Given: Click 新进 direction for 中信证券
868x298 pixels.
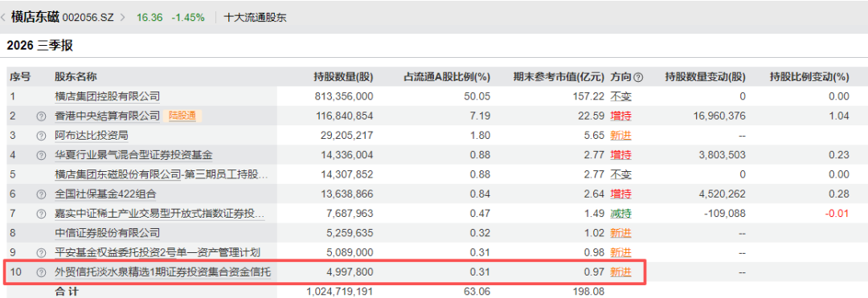Looking at the screenshot, I should pos(620,233).
